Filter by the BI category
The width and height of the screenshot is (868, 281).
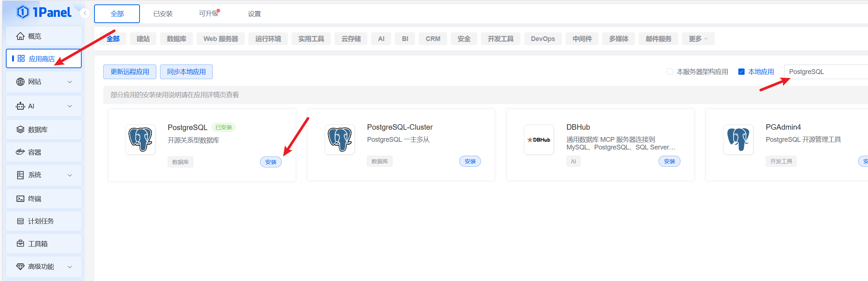(x=405, y=39)
